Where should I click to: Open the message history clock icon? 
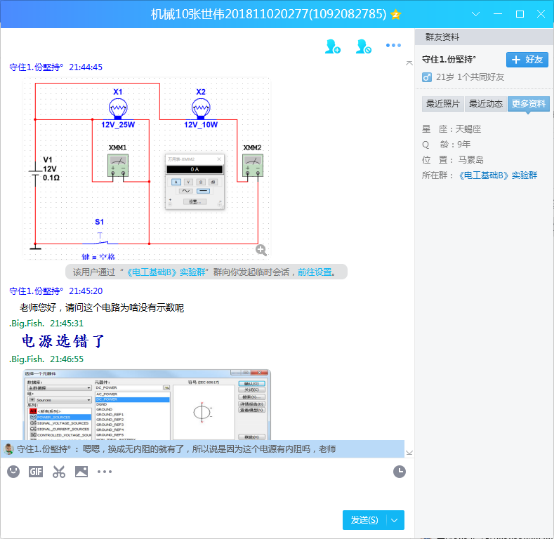click(399, 472)
